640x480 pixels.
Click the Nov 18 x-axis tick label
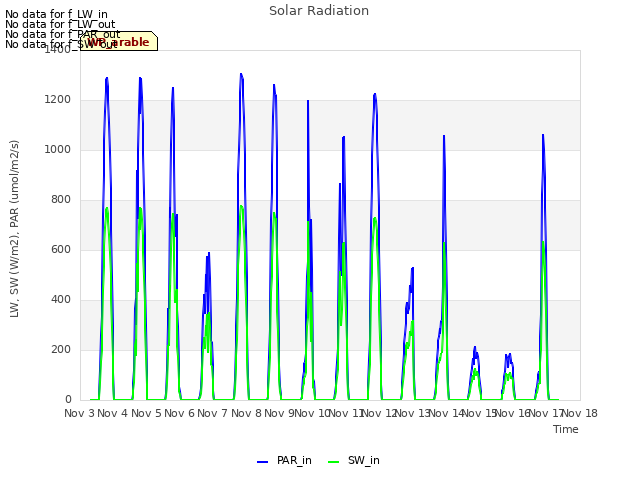coord(580,413)
